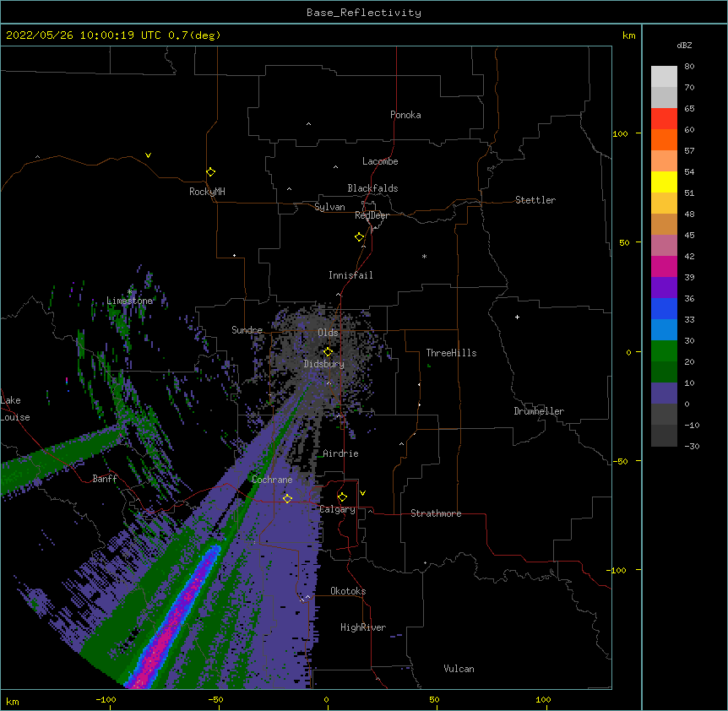This screenshot has height=711, width=728.
Task: Click the km label at top right
Action: coord(629,35)
